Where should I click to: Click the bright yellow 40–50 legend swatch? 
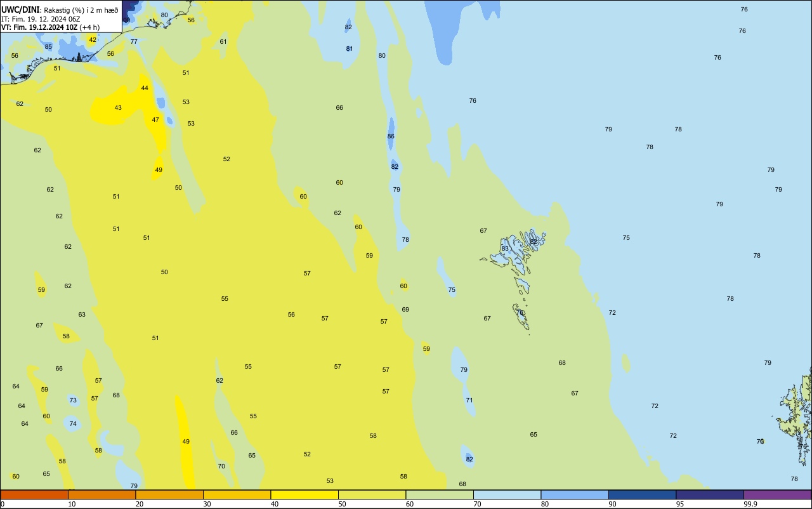pos(304,494)
